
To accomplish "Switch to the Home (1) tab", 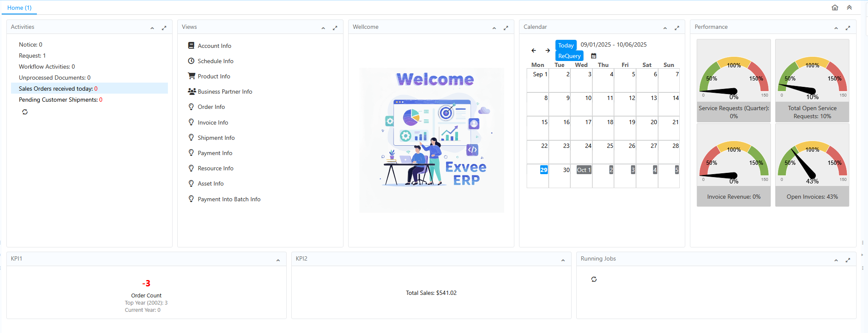I will click(x=20, y=8).
